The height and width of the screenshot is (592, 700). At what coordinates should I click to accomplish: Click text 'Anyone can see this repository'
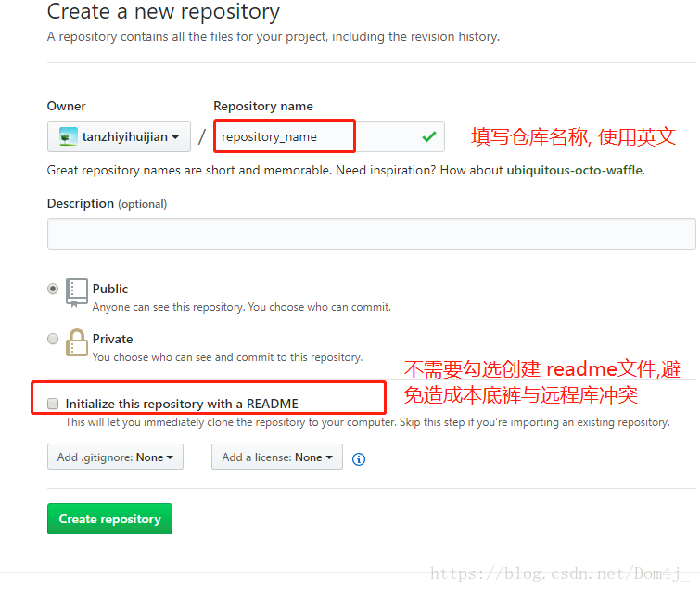(169, 307)
